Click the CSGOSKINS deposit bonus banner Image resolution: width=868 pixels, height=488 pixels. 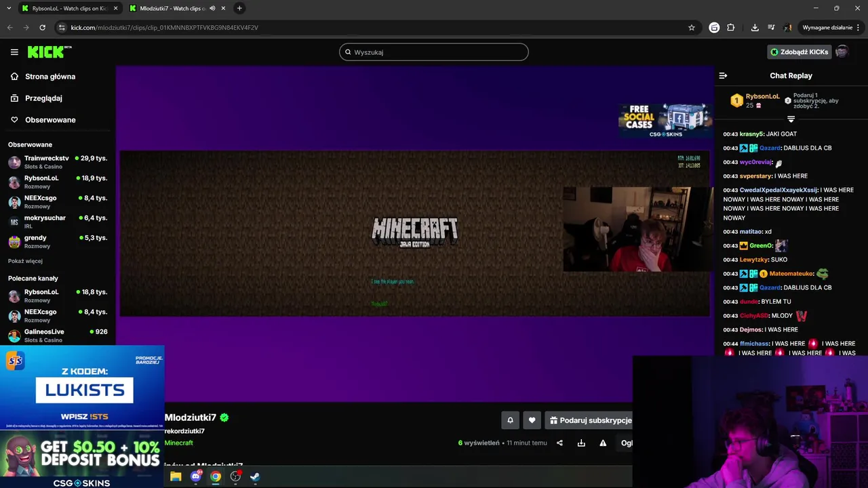click(x=82, y=460)
